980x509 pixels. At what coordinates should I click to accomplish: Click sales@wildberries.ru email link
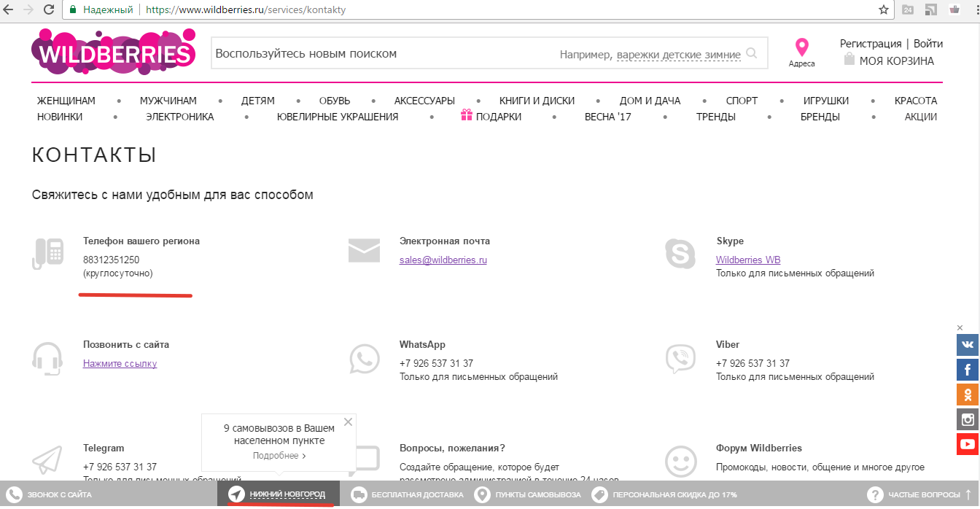point(443,260)
